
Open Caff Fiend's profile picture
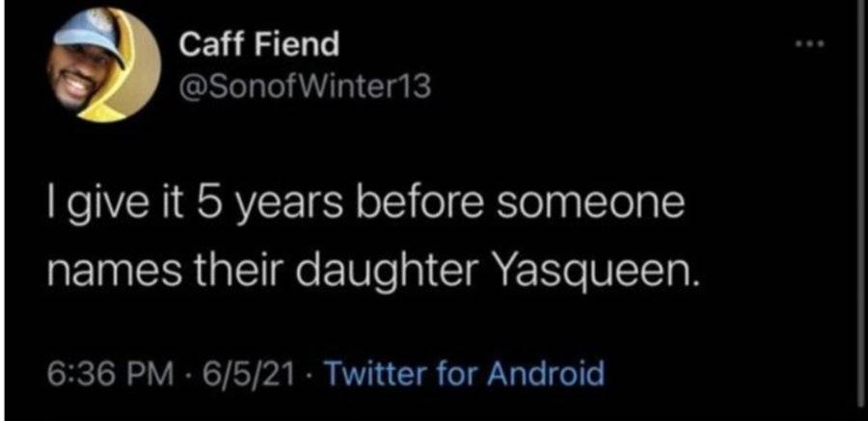(x=104, y=66)
